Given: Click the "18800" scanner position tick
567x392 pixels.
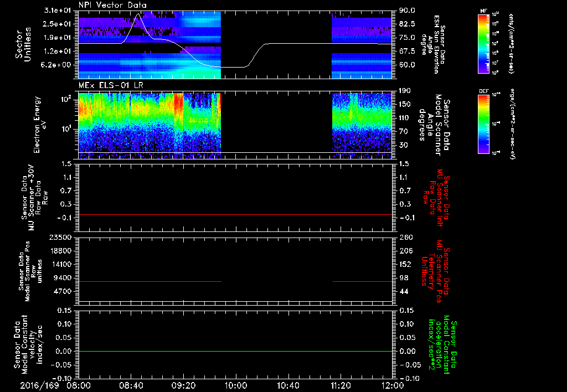Looking at the screenshot, I should [60, 251].
